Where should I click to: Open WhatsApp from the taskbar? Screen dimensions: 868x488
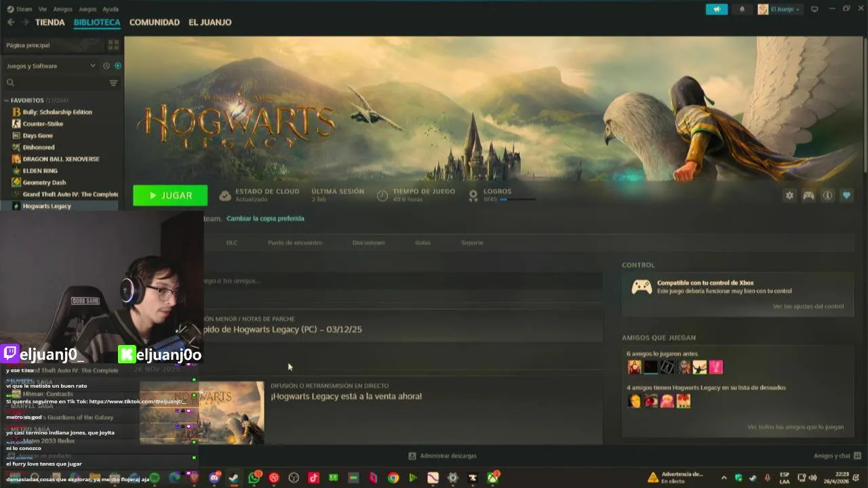click(x=254, y=478)
